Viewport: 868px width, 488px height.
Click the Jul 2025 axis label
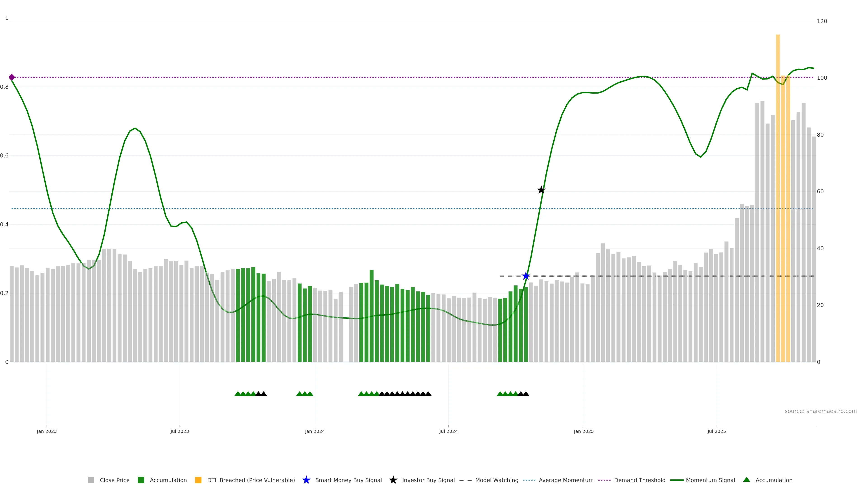pyautogui.click(x=716, y=431)
